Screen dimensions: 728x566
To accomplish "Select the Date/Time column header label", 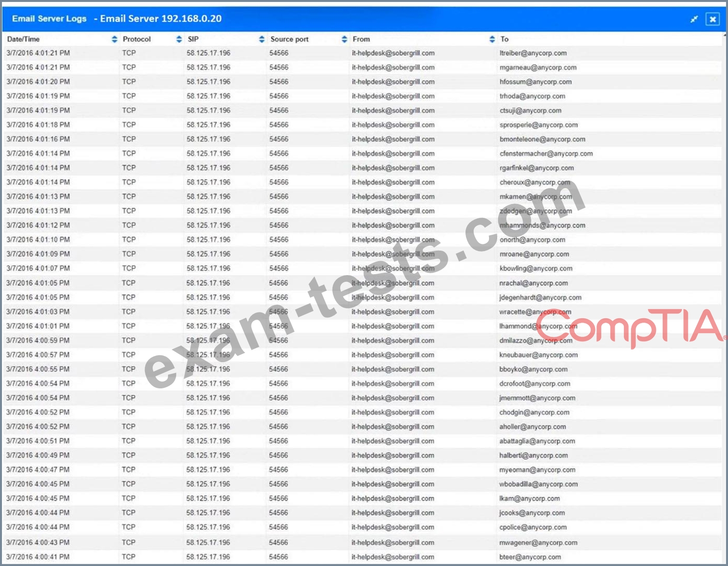I will coord(24,39).
